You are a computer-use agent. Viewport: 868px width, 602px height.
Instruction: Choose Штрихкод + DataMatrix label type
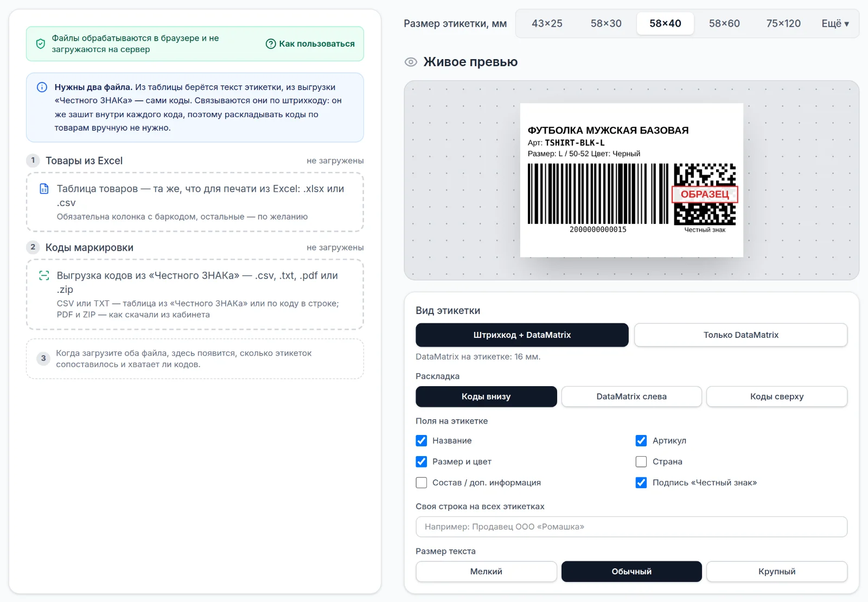coord(522,335)
